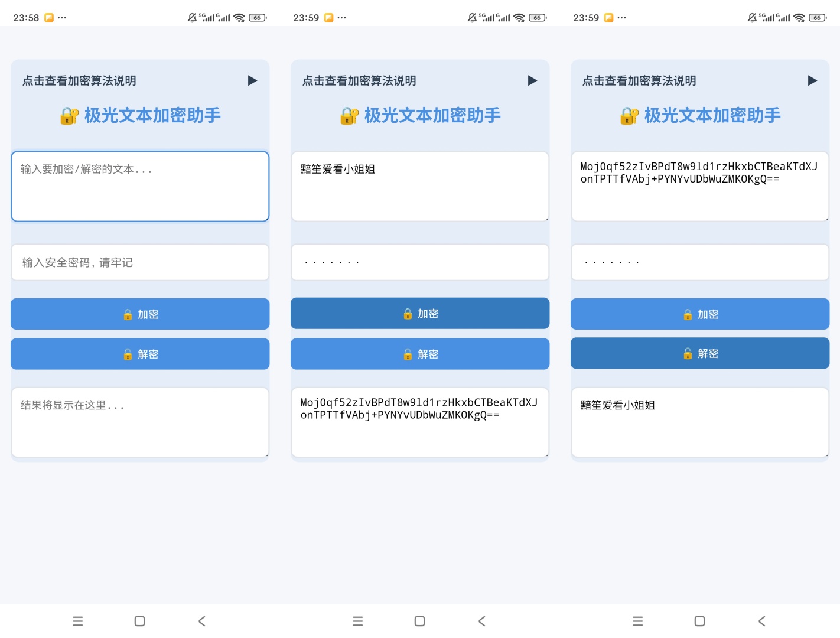
Task: Tap the 极光文本加密助手 title on the right screen
Action: pos(712,115)
